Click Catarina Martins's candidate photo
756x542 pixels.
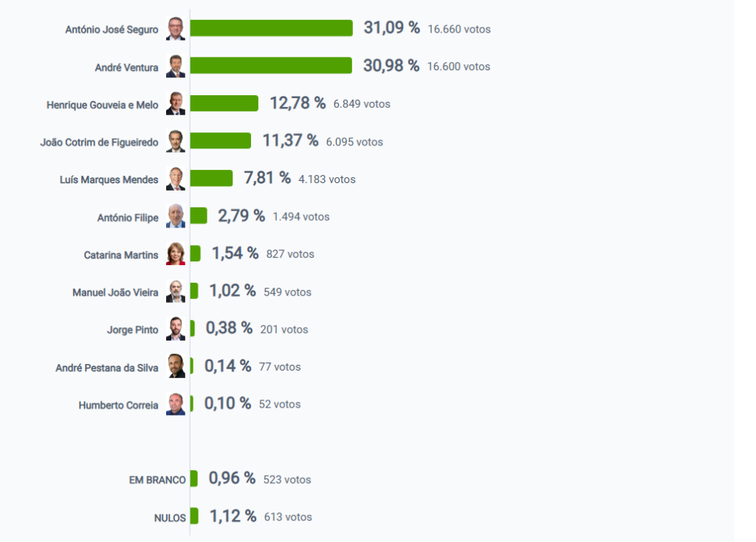pyautogui.click(x=176, y=254)
